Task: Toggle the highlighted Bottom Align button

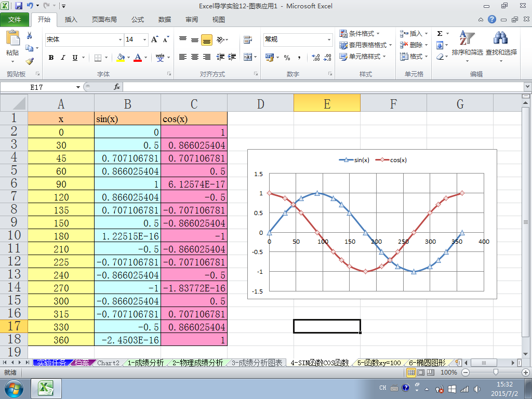Action: pos(207,39)
